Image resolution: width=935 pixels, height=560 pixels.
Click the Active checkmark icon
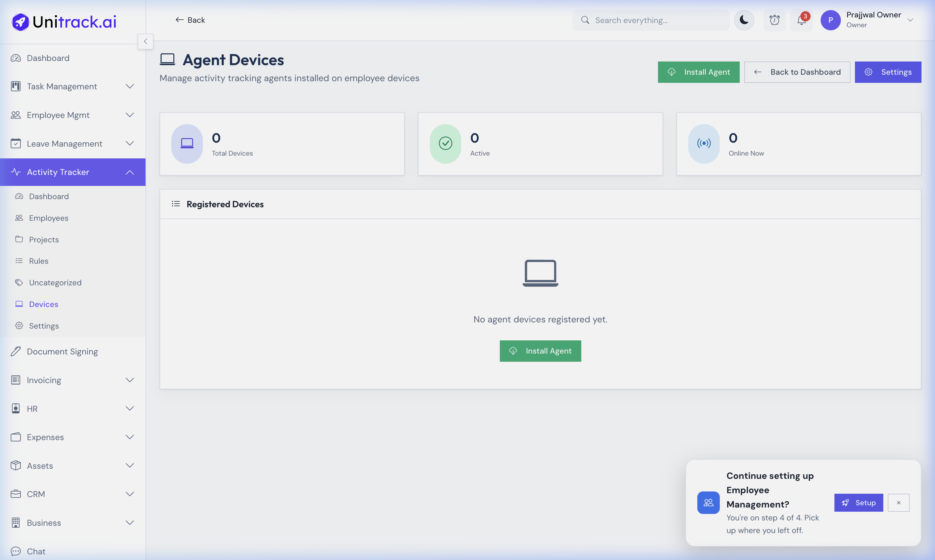(445, 144)
